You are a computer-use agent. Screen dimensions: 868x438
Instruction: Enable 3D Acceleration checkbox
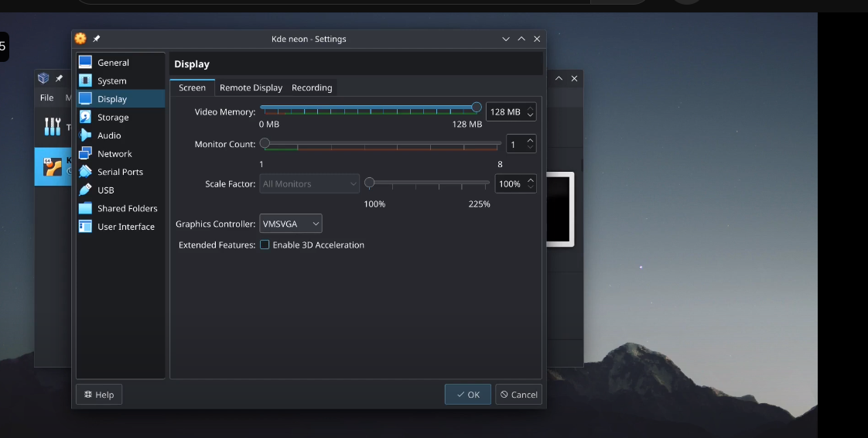pyautogui.click(x=265, y=245)
